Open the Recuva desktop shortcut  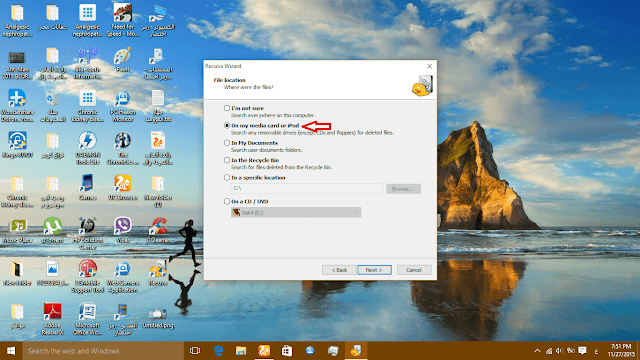(158, 273)
